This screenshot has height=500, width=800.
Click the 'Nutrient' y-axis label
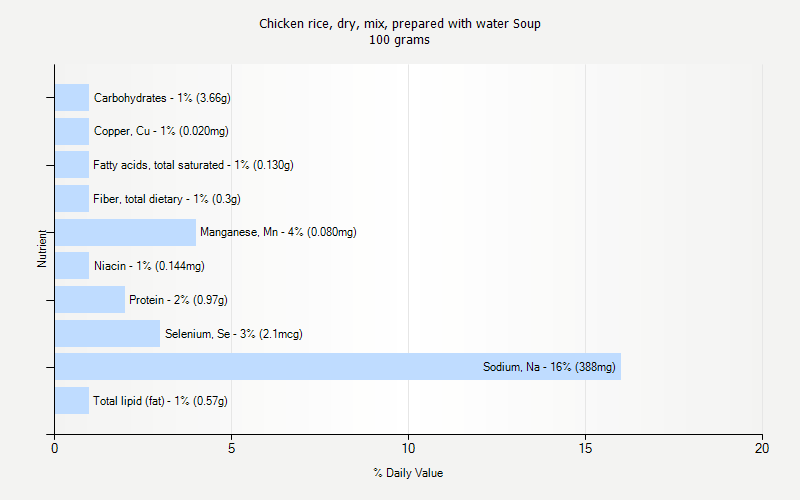pos(43,248)
